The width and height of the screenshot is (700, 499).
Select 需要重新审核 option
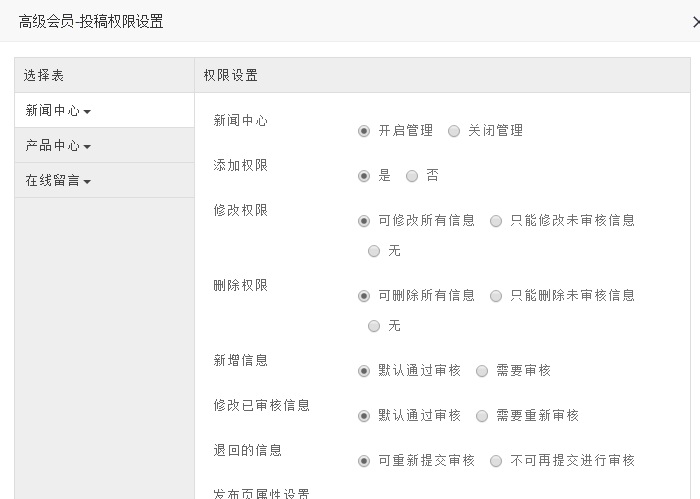point(482,416)
